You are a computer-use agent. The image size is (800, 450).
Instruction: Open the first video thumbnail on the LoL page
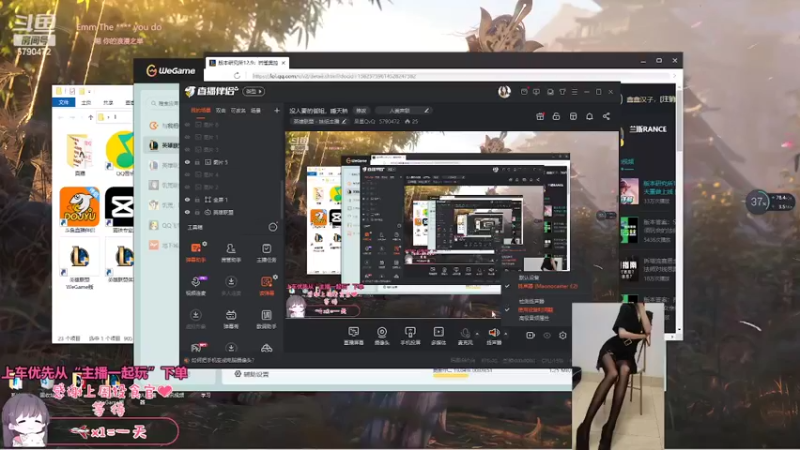(x=629, y=191)
